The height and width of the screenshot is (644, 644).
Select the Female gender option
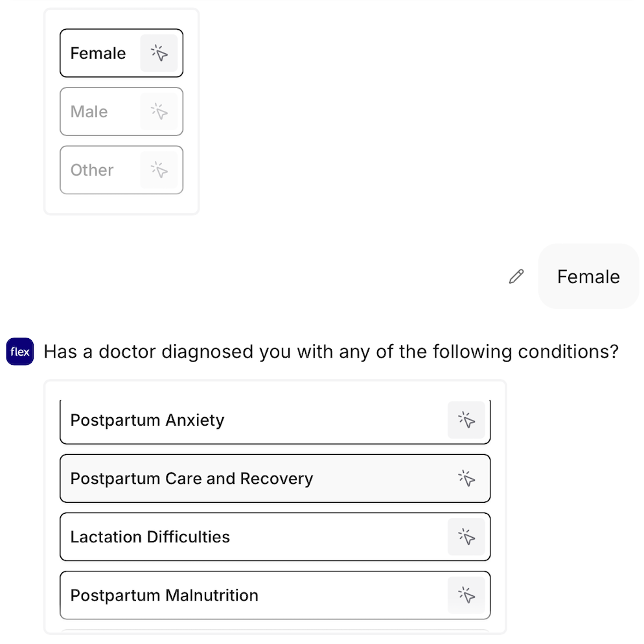[x=122, y=53]
